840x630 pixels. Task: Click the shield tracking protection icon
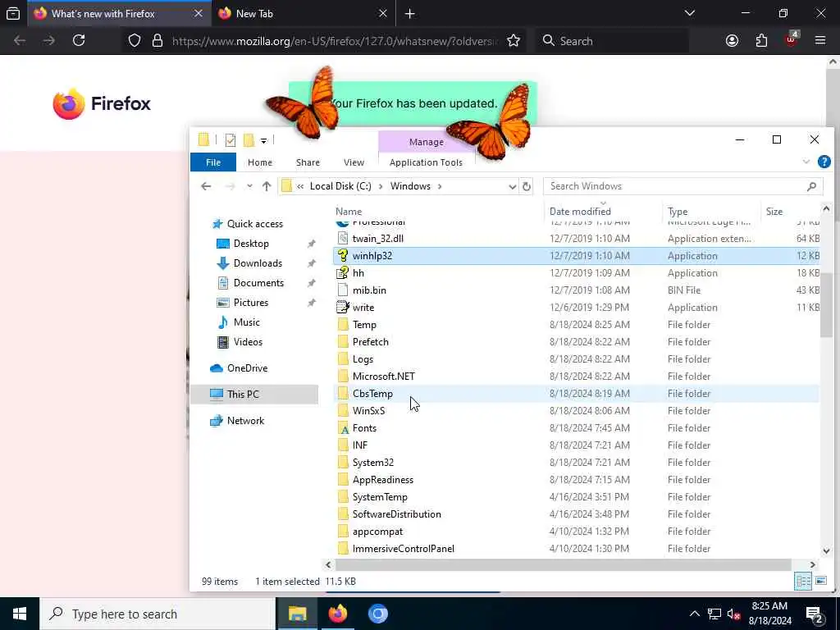click(135, 41)
